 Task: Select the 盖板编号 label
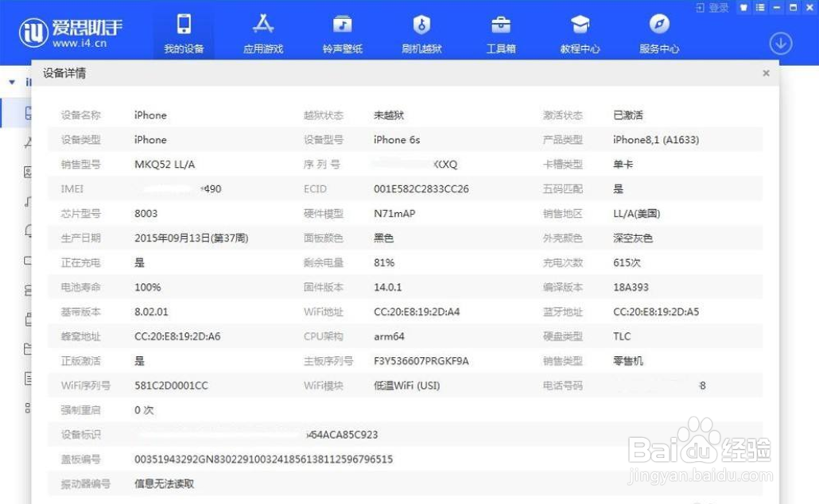click(x=80, y=459)
